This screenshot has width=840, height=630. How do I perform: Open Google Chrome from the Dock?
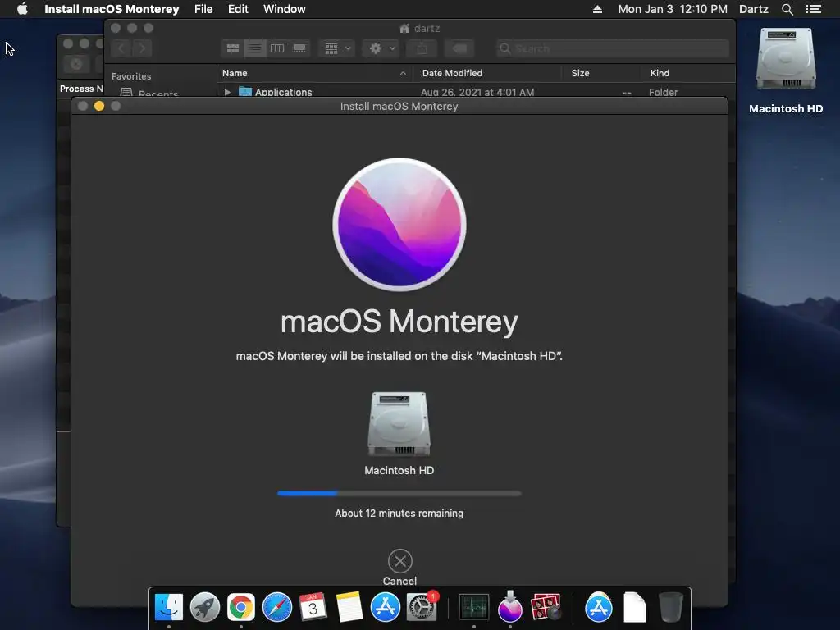click(x=240, y=608)
